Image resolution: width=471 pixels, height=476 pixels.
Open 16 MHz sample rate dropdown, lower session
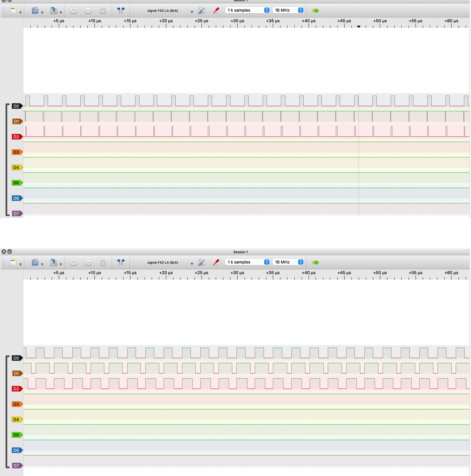coord(288,262)
